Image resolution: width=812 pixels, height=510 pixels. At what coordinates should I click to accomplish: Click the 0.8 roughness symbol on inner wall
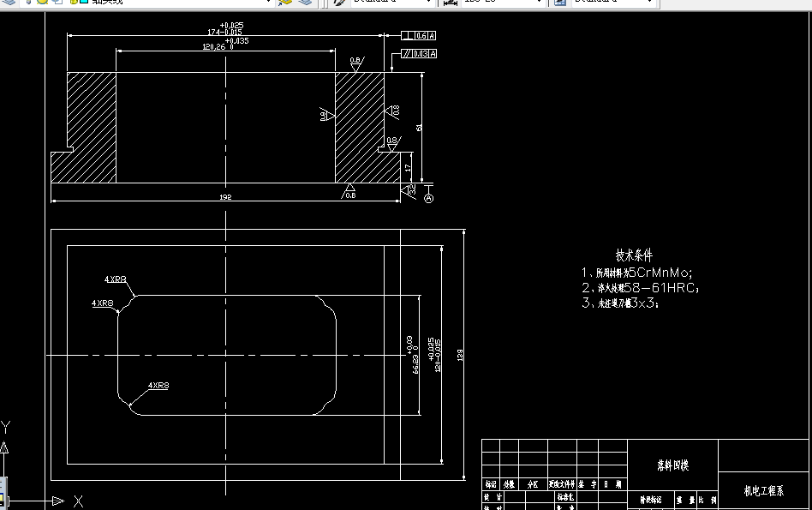point(326,115)
